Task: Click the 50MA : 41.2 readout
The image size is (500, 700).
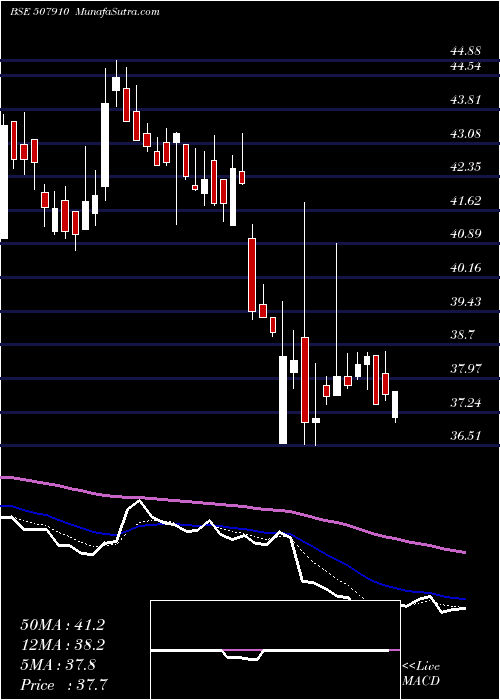Action: coord(62,625)
